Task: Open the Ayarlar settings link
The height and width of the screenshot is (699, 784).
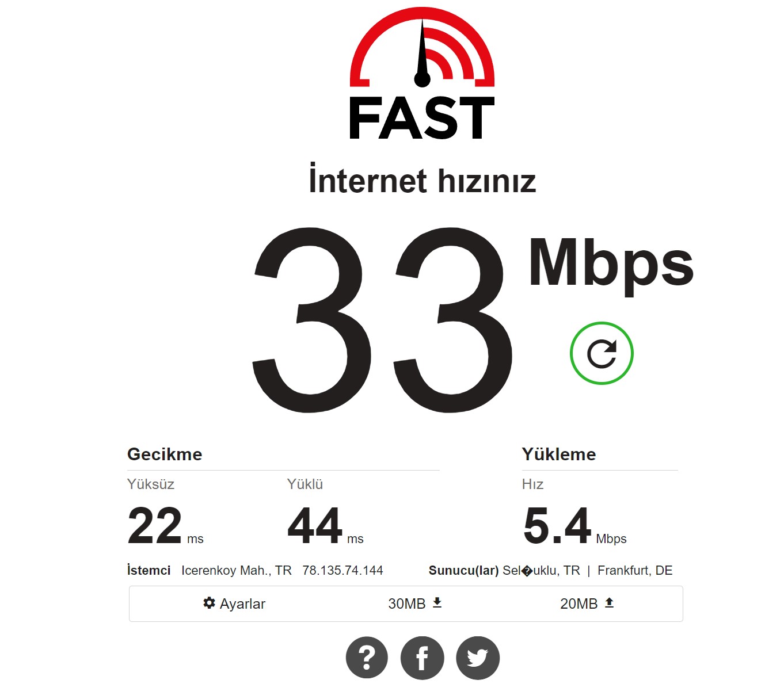Action: point(234,603)
